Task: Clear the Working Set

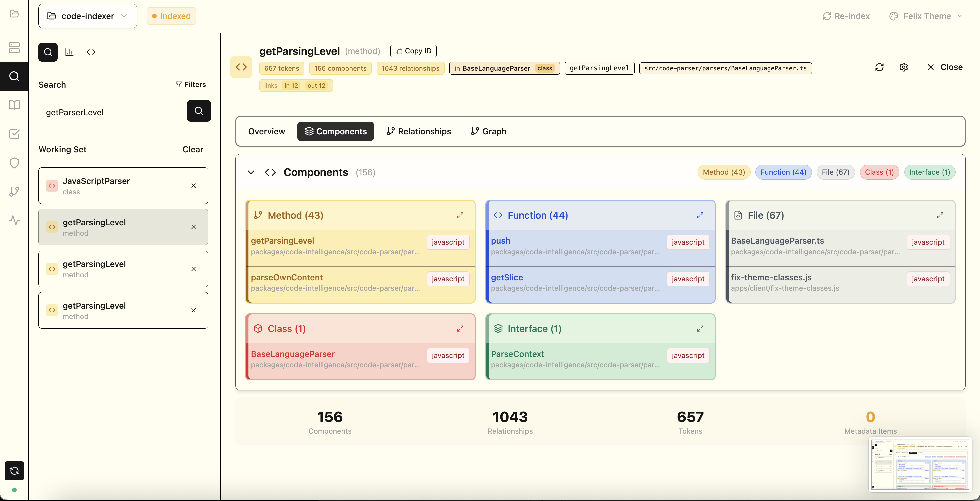Action: click(193, 149)
